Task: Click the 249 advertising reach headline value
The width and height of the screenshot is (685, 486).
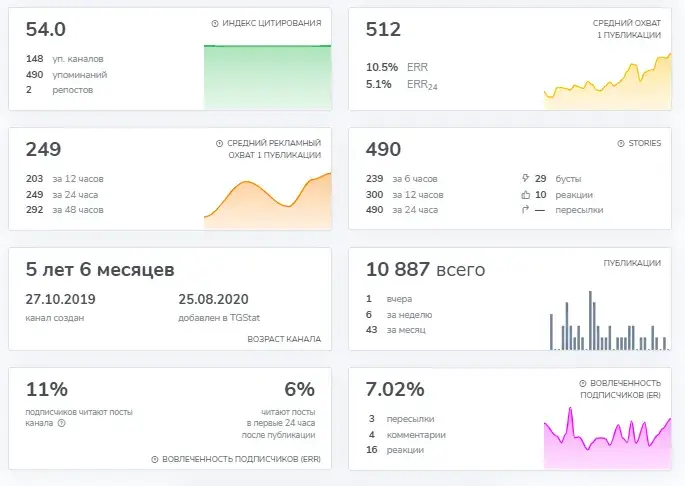Action: point(43,149)
